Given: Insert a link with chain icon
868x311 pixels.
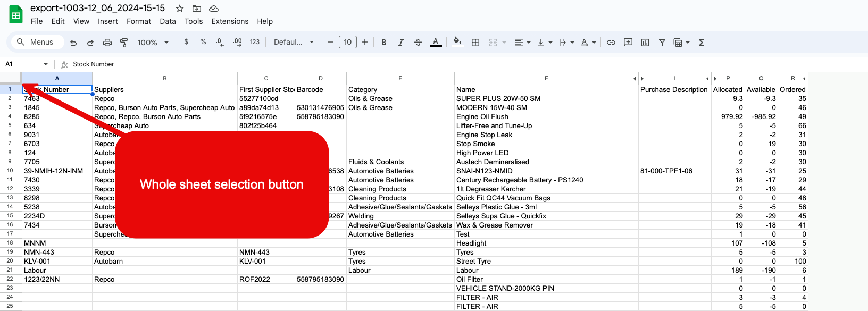Looking at the screenshot, I should [611, 43].
